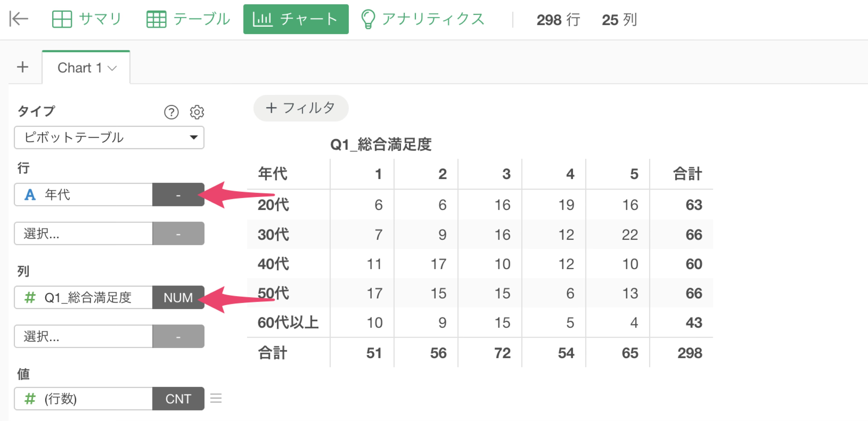The width and height of the screenshot is (868, 421).
Task: Open the ピボットテーブル chart type dropdown
Action: tap(109, 137)
